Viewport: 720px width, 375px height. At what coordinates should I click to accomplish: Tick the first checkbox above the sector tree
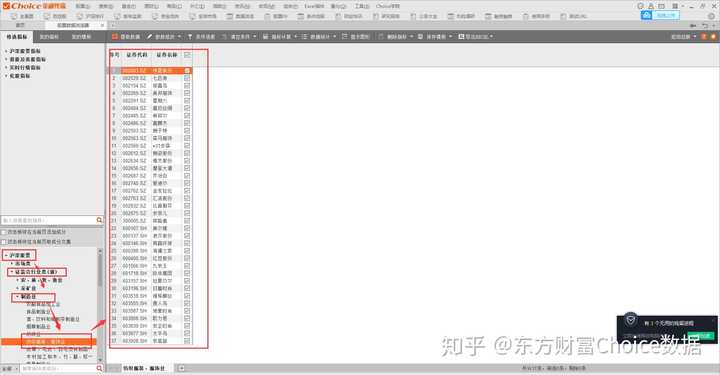click(4, 232)
